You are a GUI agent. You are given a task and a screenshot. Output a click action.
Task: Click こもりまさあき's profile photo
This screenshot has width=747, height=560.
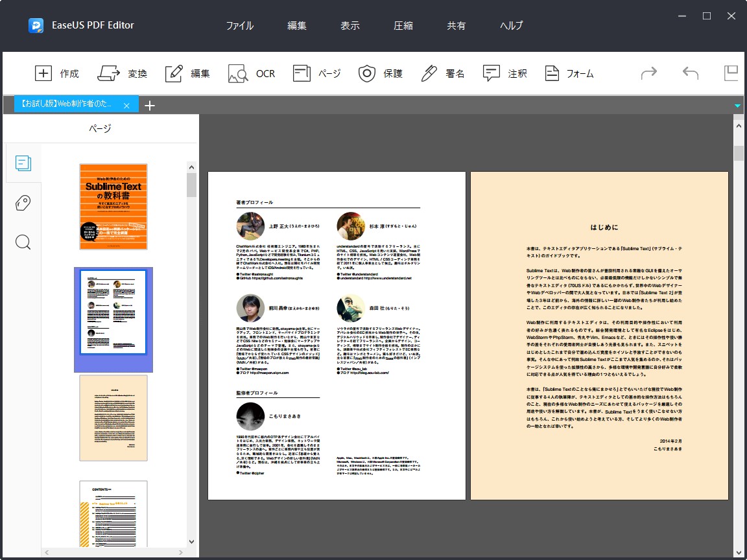coord(250,416)
